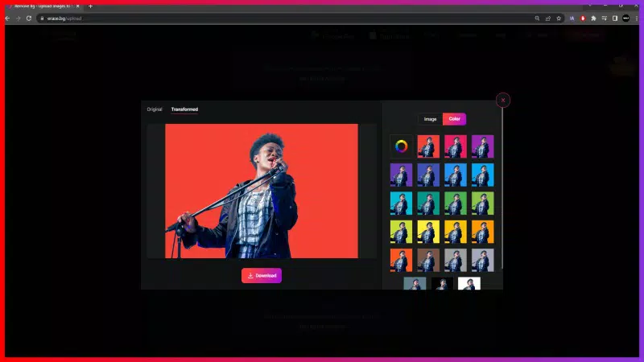644x362 pixels.
Task: Open the extensions puzzle icon
Action: click(593, 19)
